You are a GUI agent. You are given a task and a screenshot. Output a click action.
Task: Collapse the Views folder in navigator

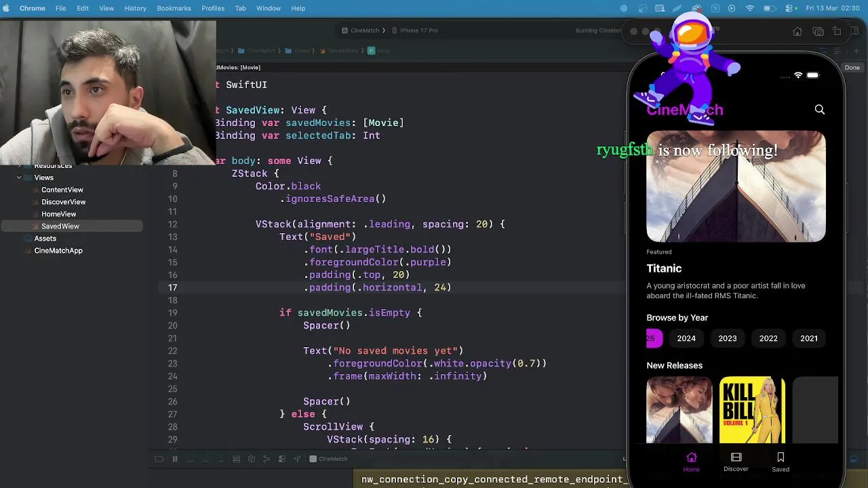click(19, 178)
